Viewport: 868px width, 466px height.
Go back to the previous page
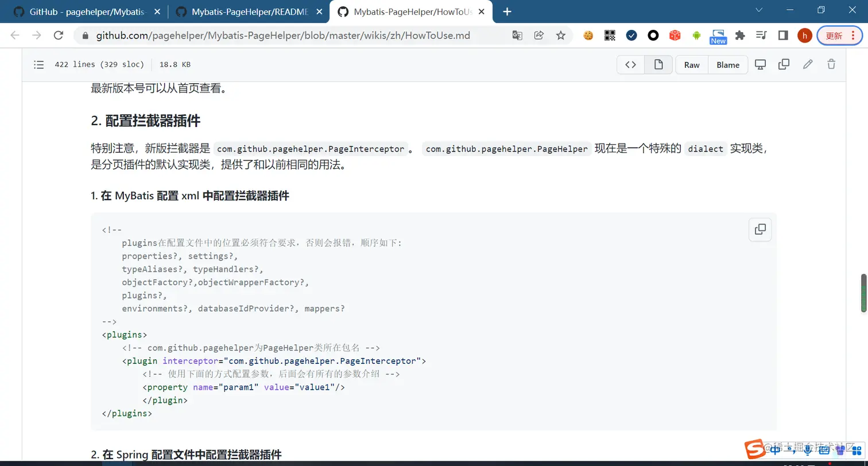point(15,36)
